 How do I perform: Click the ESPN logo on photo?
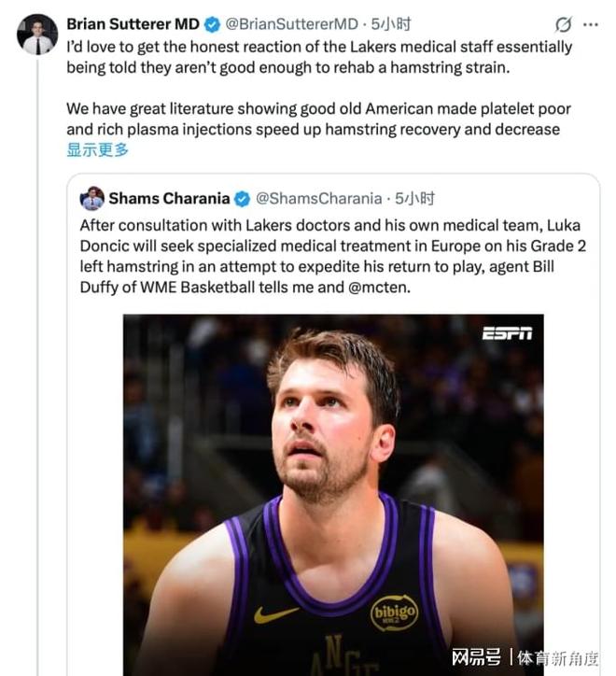(x=507, y=333)
